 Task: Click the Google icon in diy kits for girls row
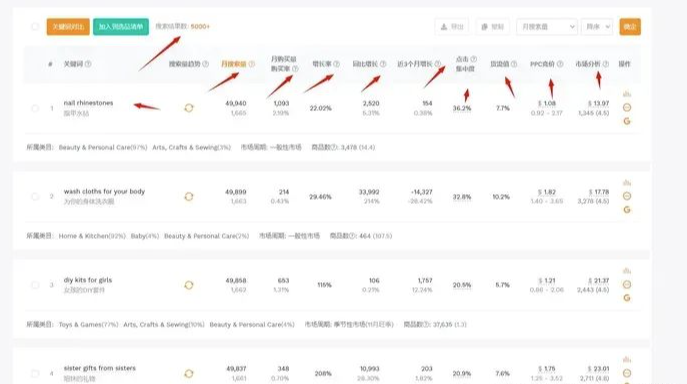[627, 298]
